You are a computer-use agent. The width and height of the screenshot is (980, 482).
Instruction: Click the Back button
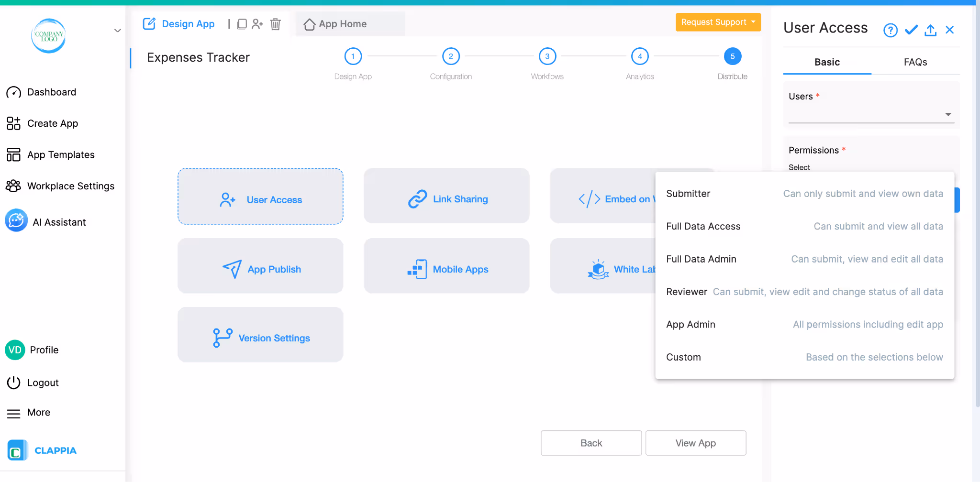click(x=591, y=443)
